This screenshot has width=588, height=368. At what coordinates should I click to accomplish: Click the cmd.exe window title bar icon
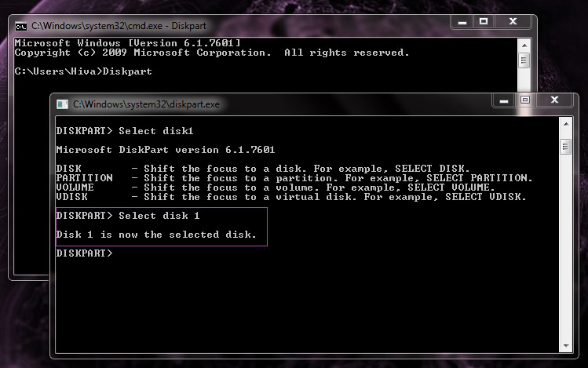click(21, 25)
